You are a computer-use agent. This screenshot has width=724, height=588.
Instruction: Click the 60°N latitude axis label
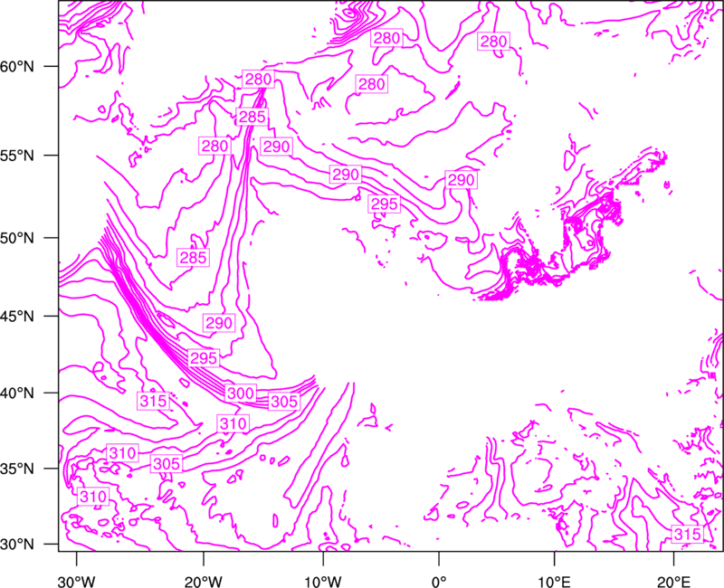click(17, 67)
